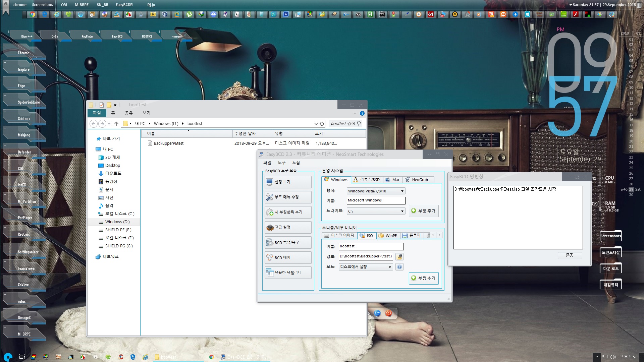Open 유용한 유틸리티 tool
Viewport: 644px width, 362px height.
[x=288, y=273]
